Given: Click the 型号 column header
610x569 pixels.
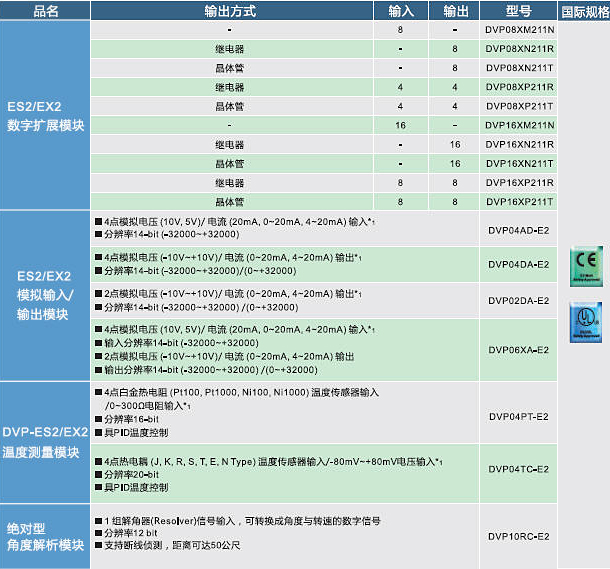Looking at the screenshot, I should (x=518, y=12).
